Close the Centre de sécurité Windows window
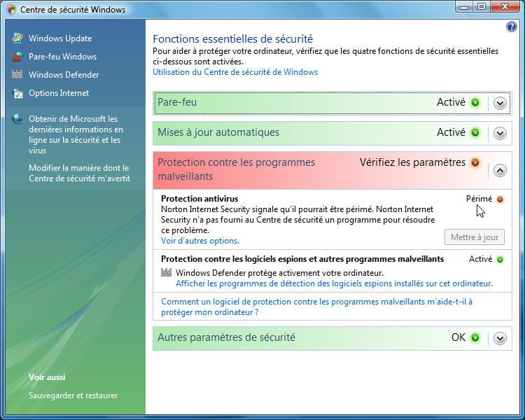This screenshot has height=420, width=525. [505, 7]
